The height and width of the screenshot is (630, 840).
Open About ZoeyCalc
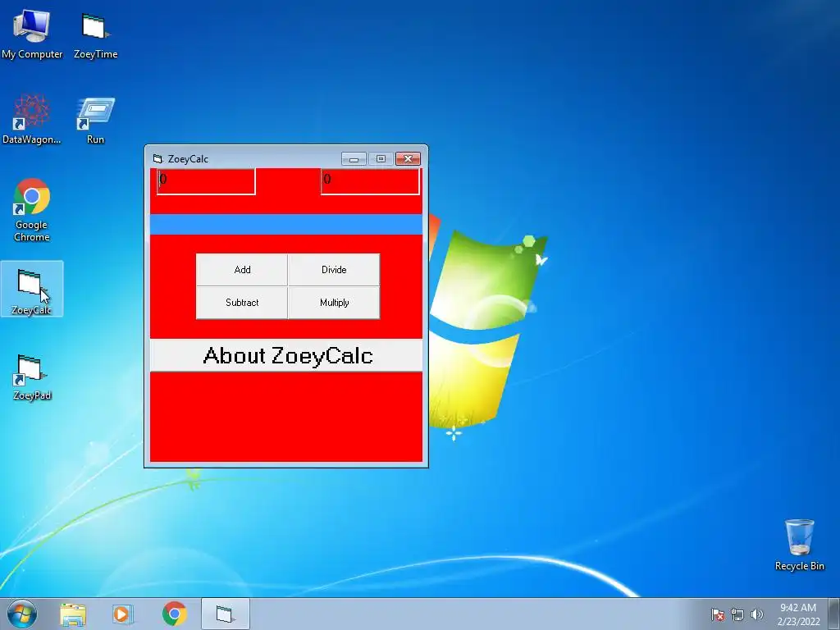(x=286, y=355)
